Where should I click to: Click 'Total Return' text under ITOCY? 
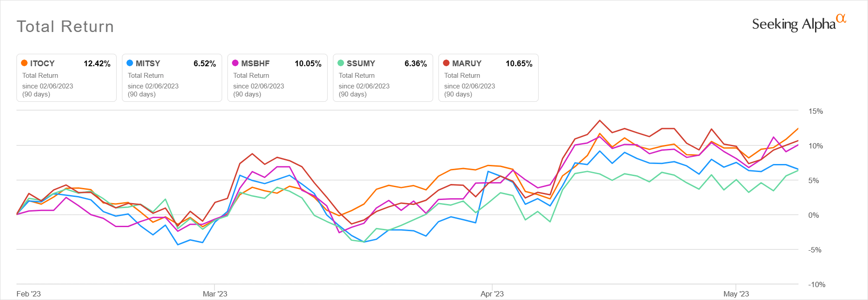coord(40,76)
